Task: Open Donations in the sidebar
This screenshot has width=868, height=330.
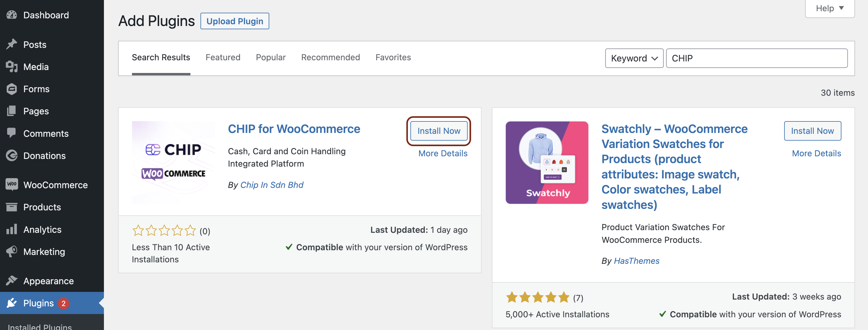Action: [45, 156]
